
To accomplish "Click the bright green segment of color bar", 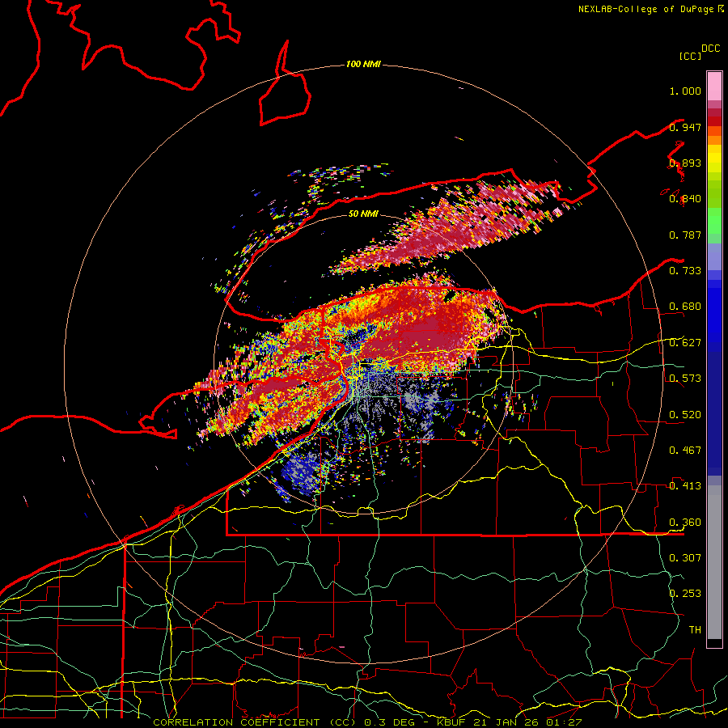I will coord(714,221).
